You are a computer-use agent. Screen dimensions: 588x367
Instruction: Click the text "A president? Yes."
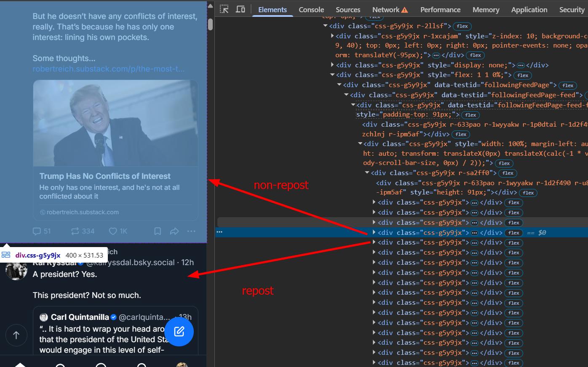(65, 274)
